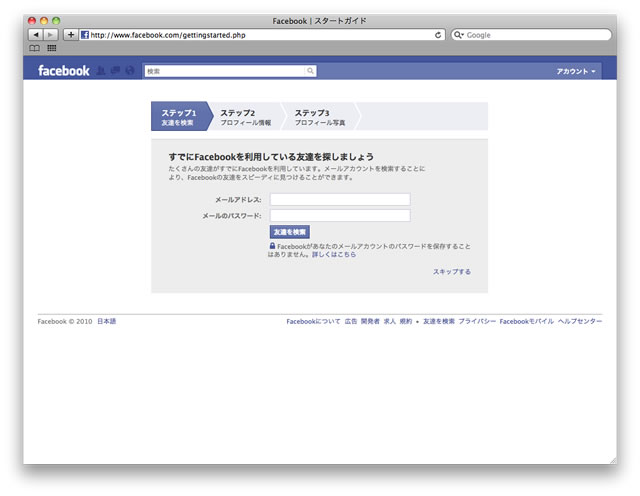Open messages icon in Facebook header

pos(116,71)
